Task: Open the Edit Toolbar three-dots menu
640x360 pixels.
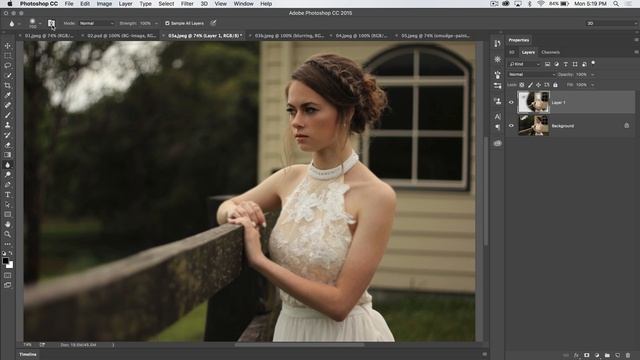Action: click(7, 244)
